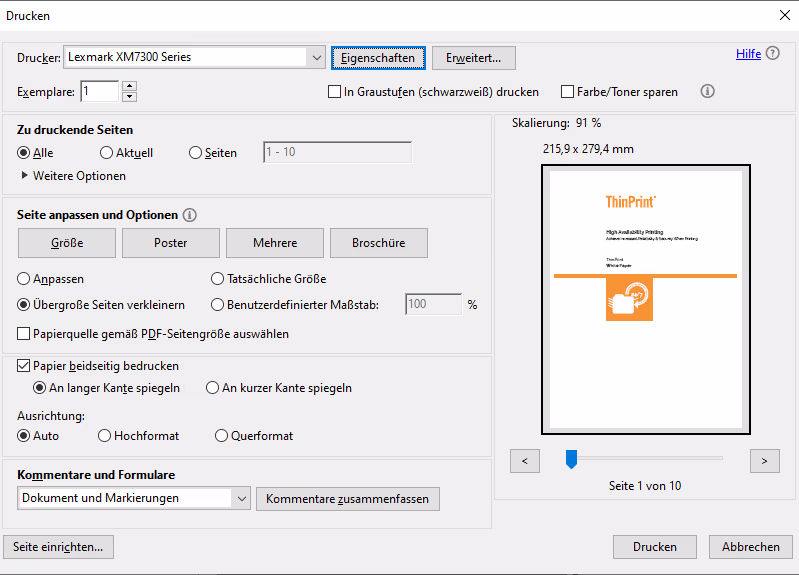Click Kommentare zusammenfassen button
Image resolution: width=799 pixels, height=575 pixels.
(348, 499)
